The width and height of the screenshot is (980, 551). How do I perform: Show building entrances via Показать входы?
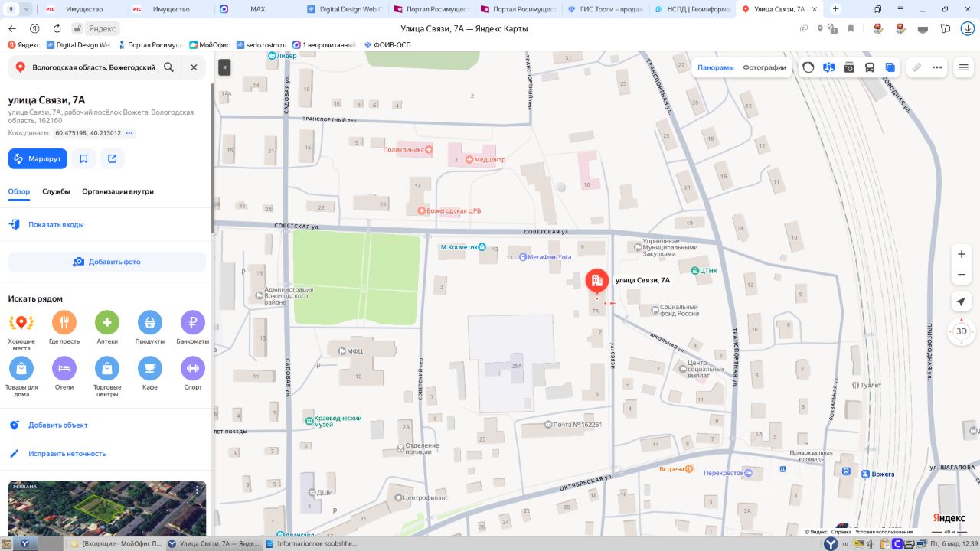tap(56, 224)
